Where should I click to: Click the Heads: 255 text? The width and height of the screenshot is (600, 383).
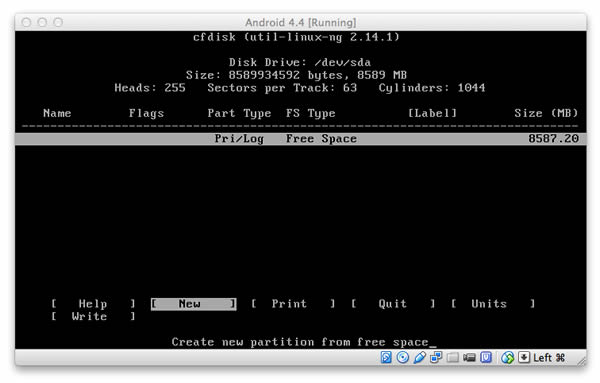click(150, 88)
